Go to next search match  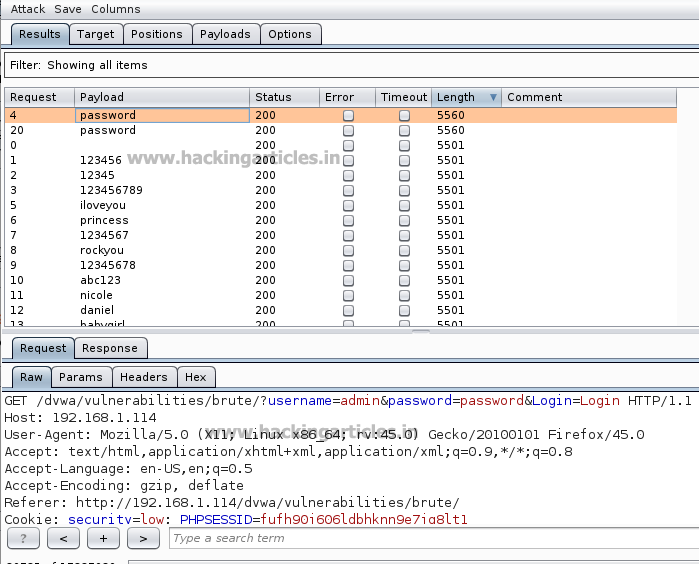143,539
